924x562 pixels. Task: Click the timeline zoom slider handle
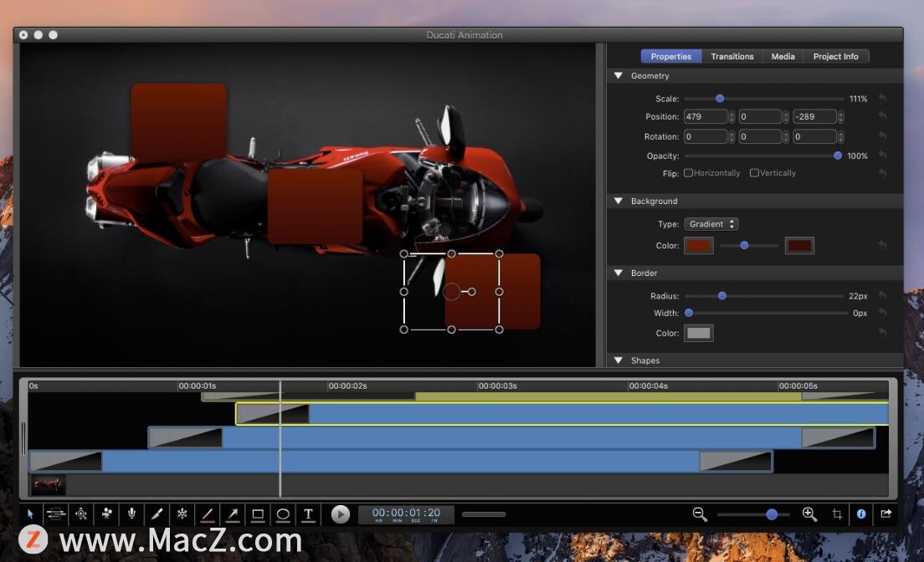772,514
